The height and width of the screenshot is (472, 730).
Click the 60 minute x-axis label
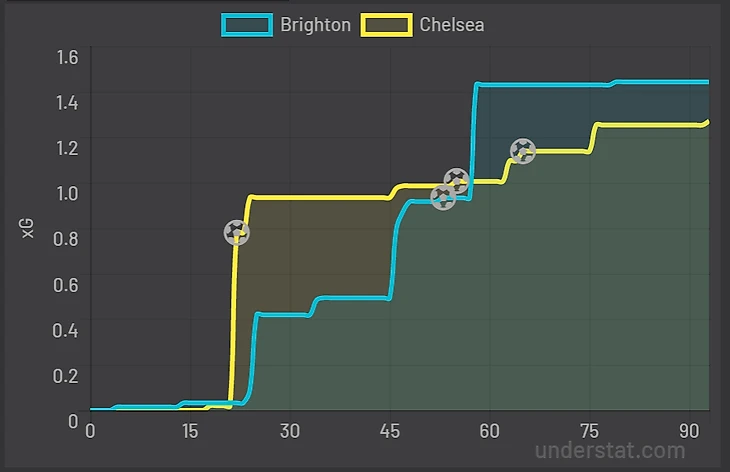(489, 431)
